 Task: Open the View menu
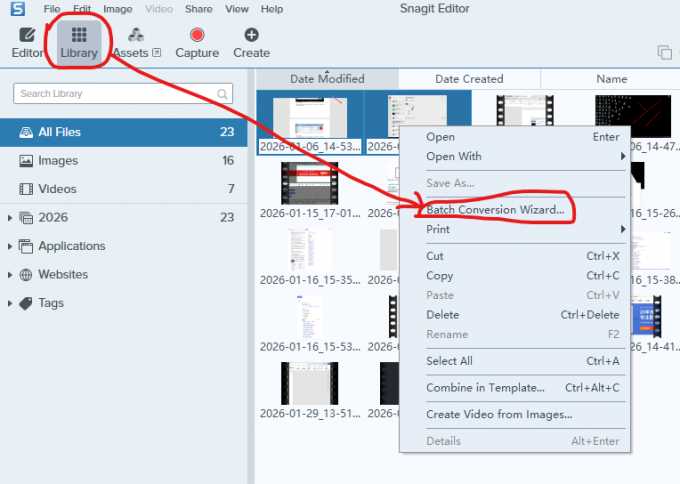237,9
